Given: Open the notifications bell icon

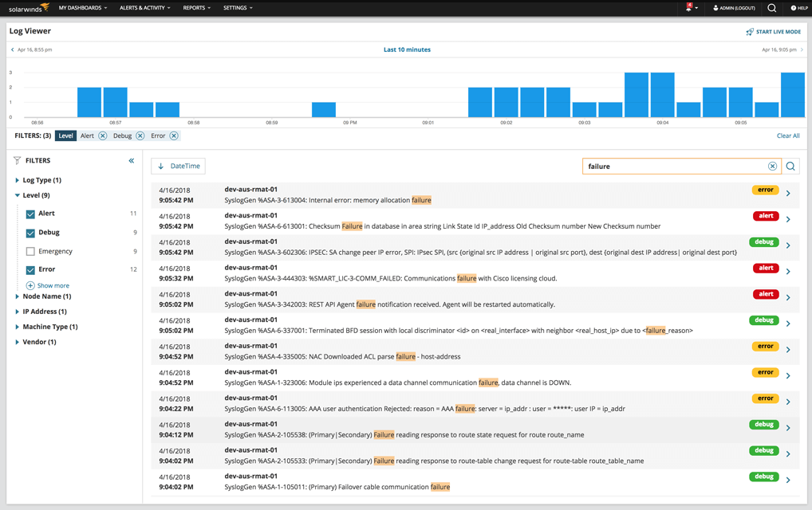Looking at the screenshot, I should tap(689, 8).
